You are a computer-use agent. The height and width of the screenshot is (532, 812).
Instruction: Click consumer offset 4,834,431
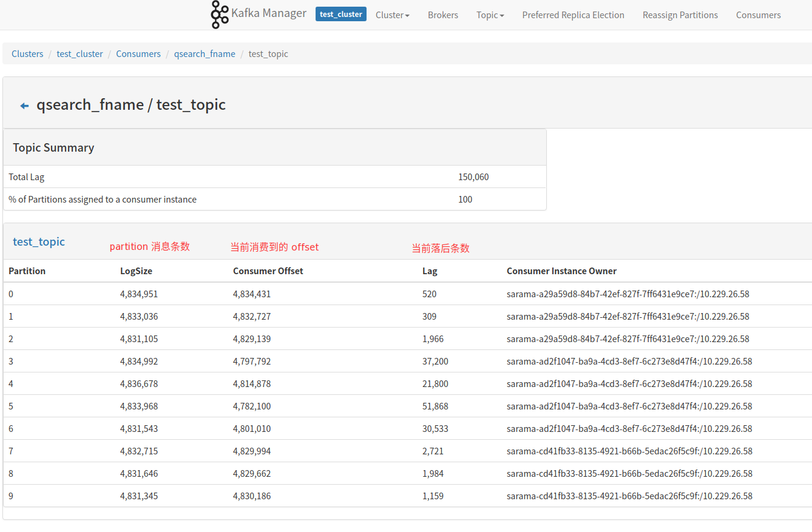(x=252, y=294)
